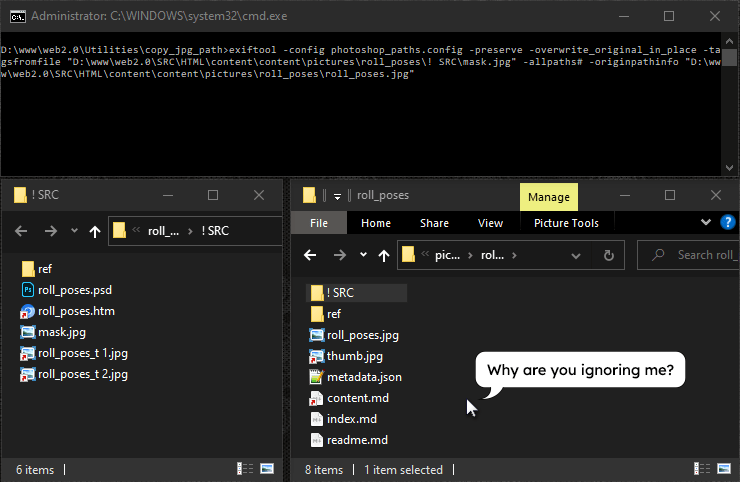Screen dimensions: 740x482
Task: Open the File menu tab
Action: pos(319,223)
